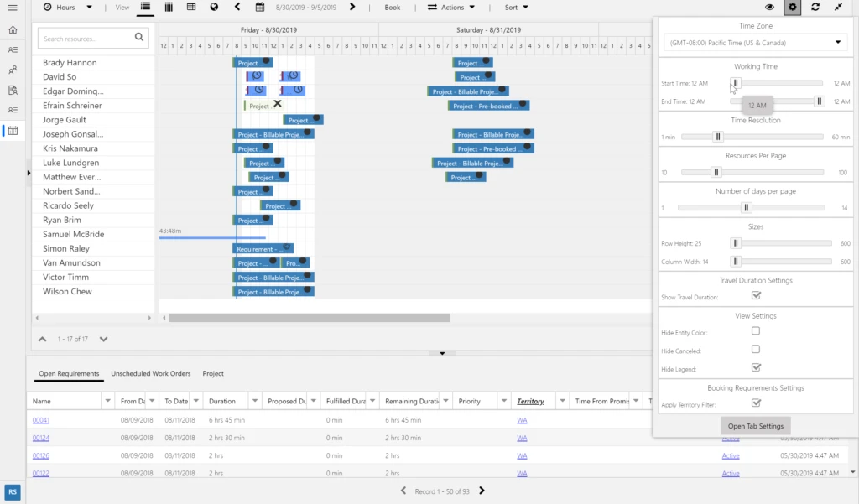Click the collapse arrows icon near the gear
The width and height of the screenshot is (859, 504).
837,8
